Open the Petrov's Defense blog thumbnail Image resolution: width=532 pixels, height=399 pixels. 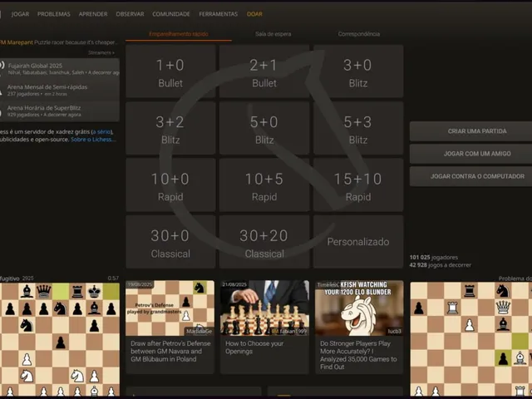point(170,308)
